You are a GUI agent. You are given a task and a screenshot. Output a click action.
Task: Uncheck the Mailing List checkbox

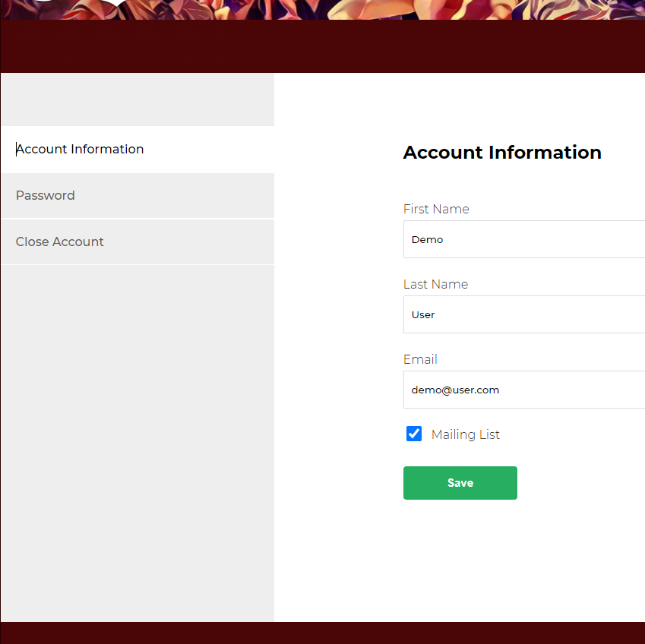tap(414, 434)
